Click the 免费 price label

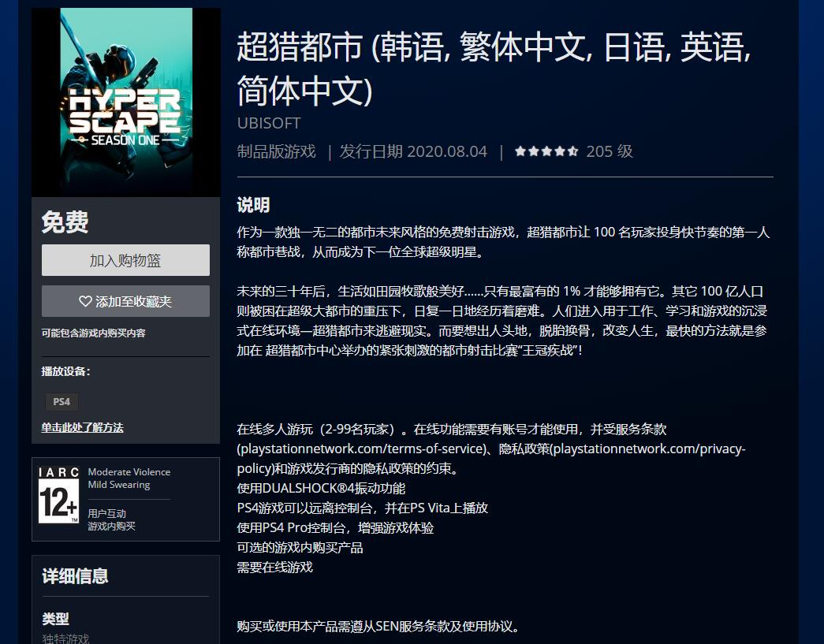(65, 223)
